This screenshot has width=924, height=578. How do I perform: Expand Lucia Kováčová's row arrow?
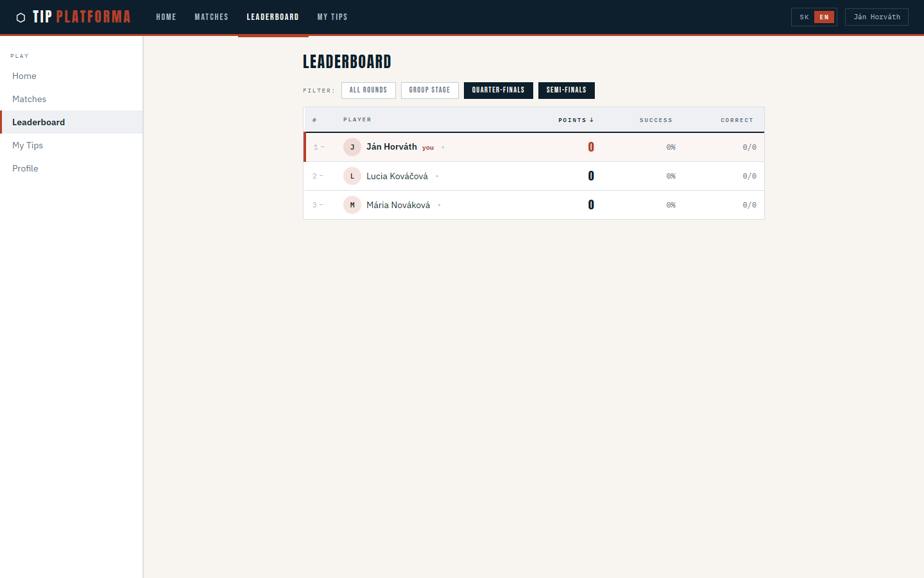437,177
